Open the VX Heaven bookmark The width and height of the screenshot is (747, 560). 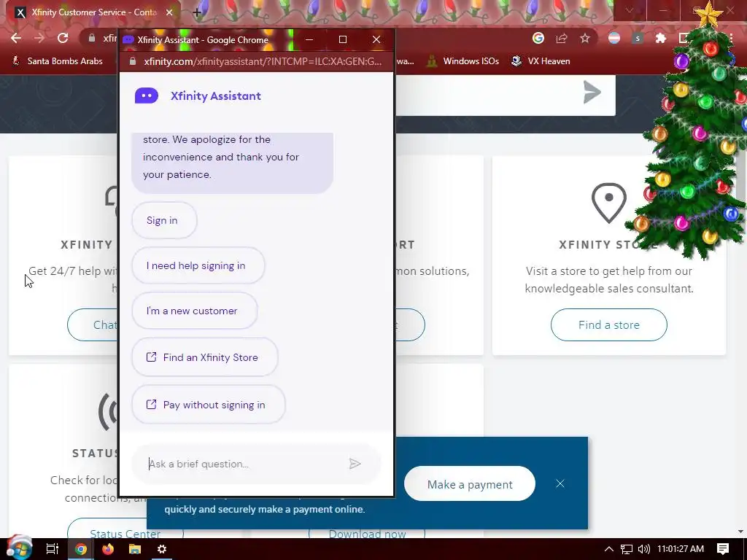click(541, 61)
